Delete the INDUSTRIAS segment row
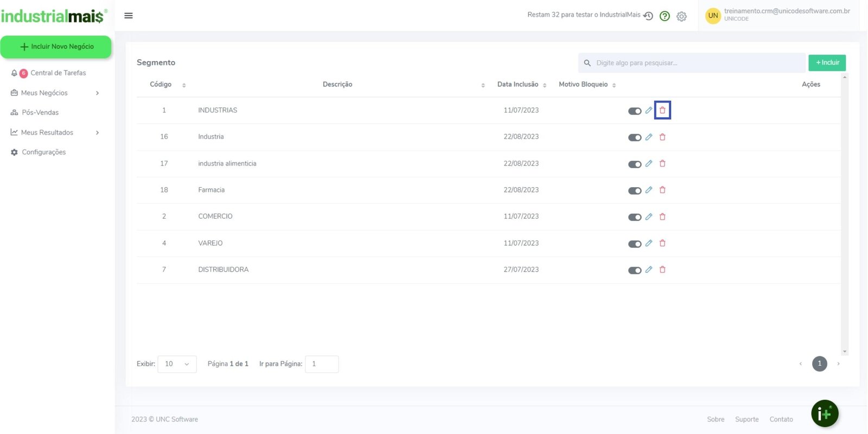Viewport: 868px width, 434px height. tap(662, 110)
